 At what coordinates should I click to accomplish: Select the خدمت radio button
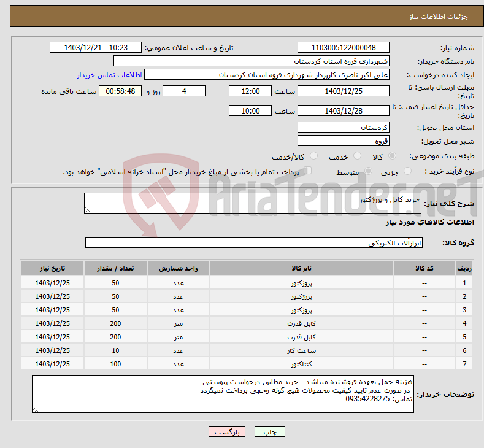click(357, 156)
